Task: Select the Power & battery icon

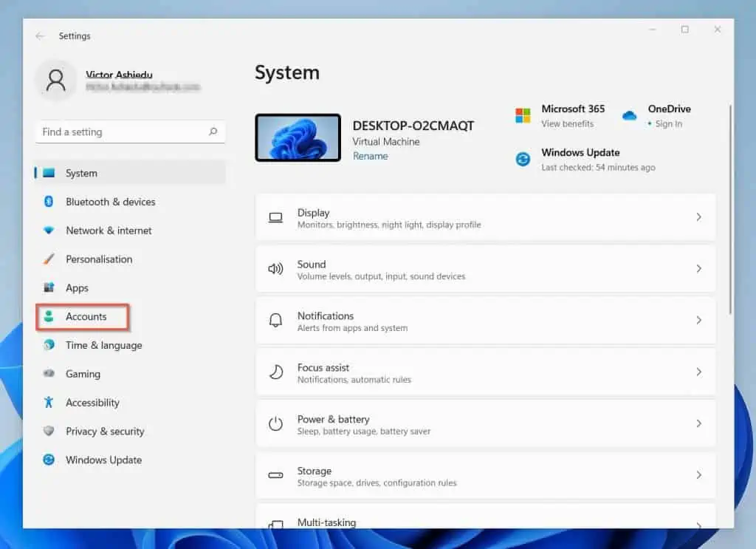Action: point(276,424)
